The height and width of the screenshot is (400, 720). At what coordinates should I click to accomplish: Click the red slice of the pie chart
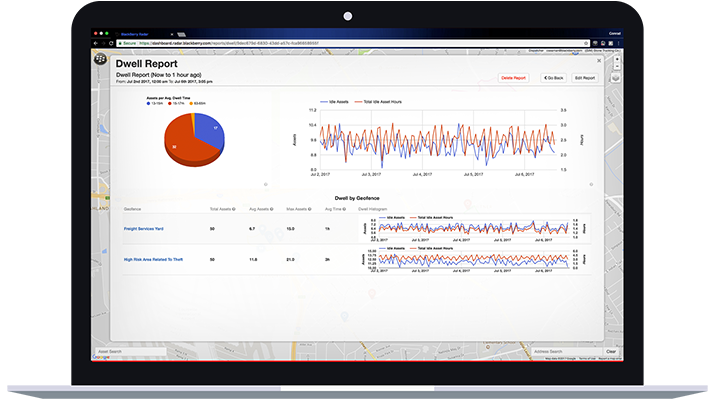coord(185,146)
